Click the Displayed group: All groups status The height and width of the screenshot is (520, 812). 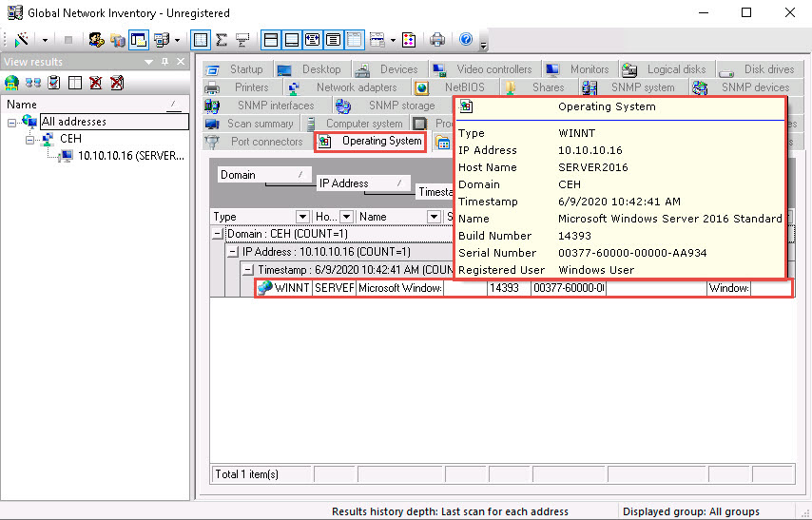tap(691, 511)
